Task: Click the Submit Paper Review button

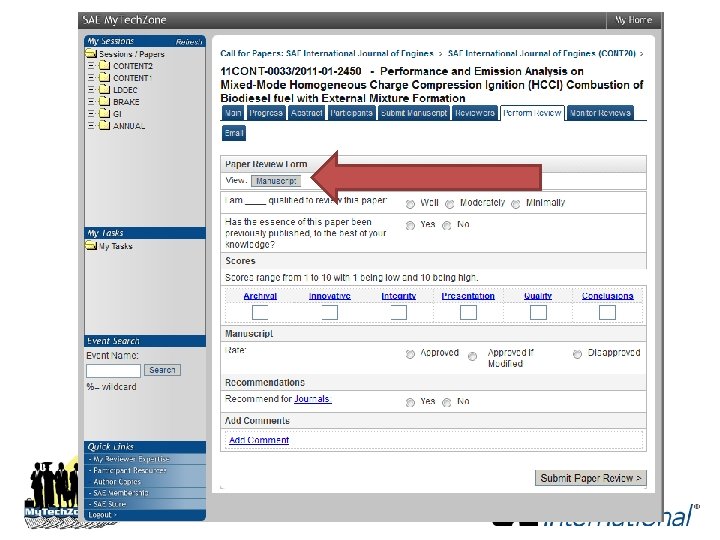Action: [x=591, y=478]
